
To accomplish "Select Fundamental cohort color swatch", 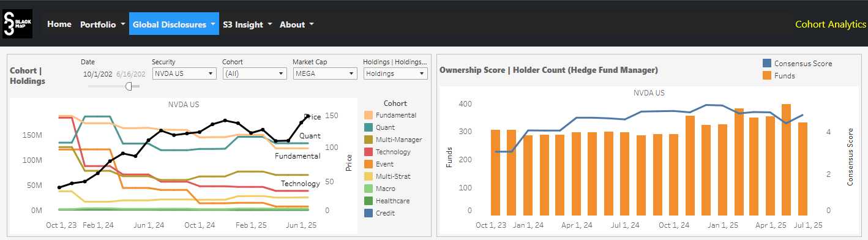I will (x=369, y=115).
